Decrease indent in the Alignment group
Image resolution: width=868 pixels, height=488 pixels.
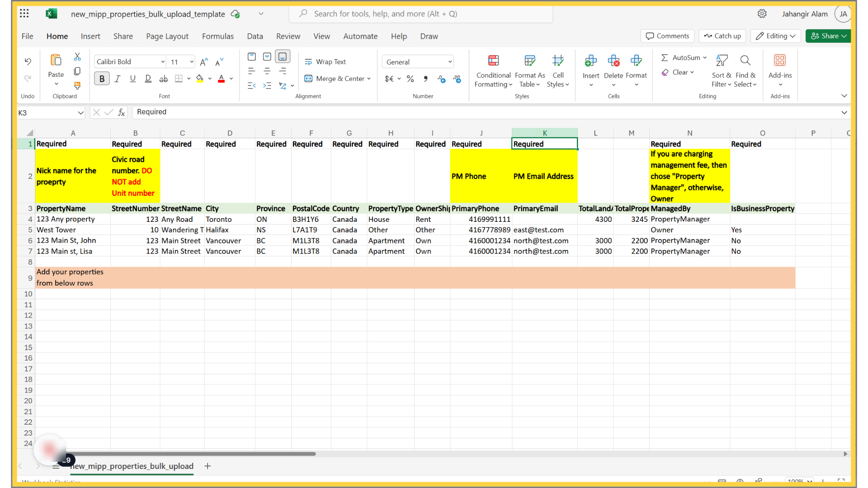252,85
